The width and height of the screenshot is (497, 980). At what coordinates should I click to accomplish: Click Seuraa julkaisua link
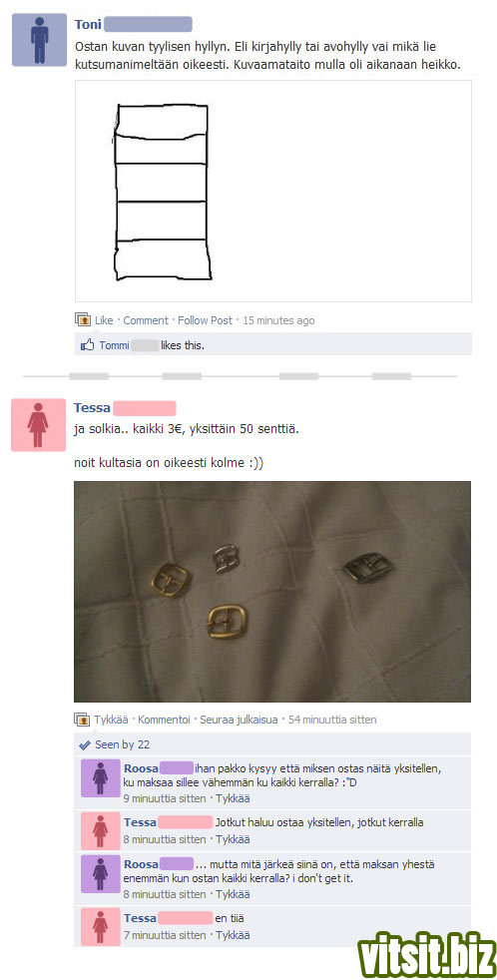(239, 720)
